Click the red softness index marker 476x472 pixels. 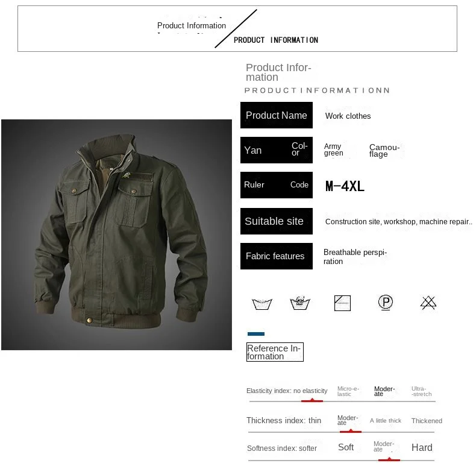pos(389,459)
